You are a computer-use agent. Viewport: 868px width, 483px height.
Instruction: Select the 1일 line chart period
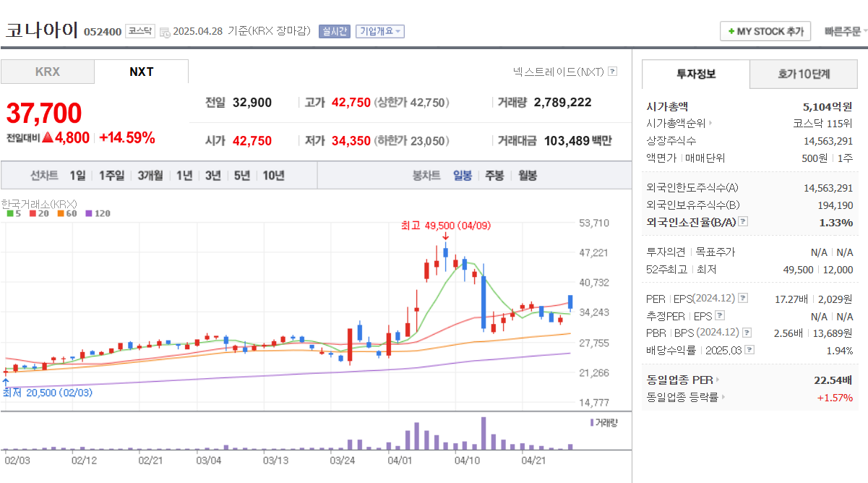coord(78,175)
